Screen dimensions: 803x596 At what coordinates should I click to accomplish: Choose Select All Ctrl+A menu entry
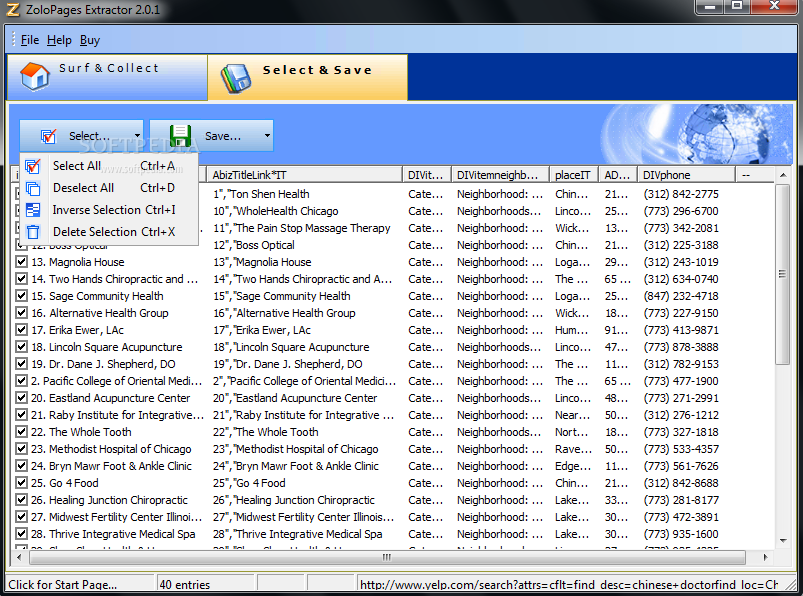tap(109, 166)
